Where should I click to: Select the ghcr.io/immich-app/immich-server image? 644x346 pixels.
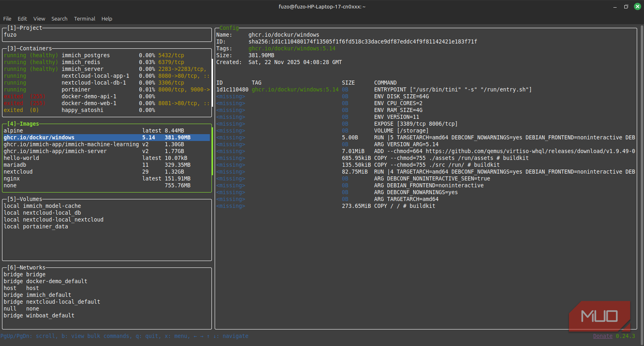tap(107, 151)
